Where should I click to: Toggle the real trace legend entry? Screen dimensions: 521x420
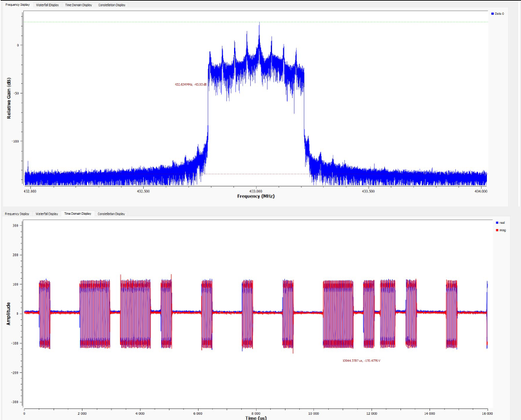click(500, 223)
